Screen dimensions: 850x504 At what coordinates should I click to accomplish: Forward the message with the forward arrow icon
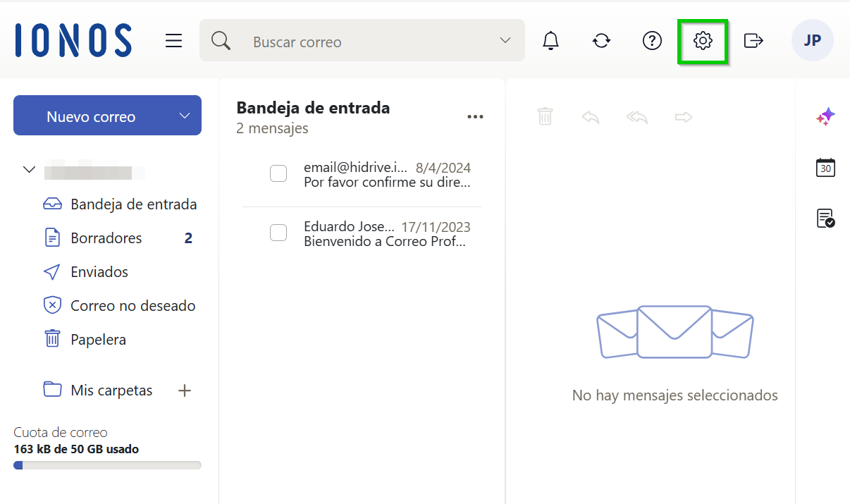pos(683,116)
